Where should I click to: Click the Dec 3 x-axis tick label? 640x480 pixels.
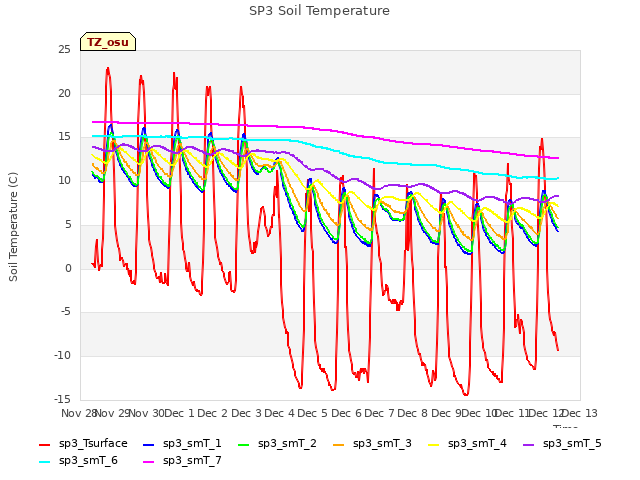coord(246,413)
